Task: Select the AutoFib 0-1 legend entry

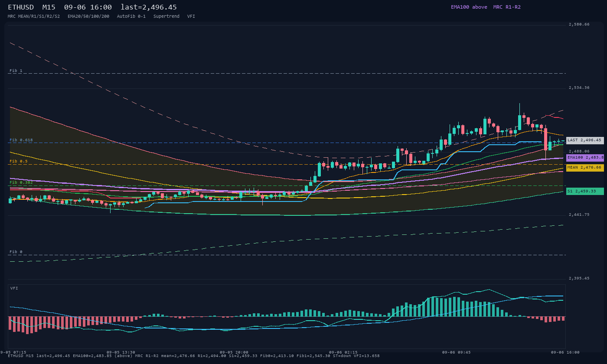Action: tap(131, 16)
